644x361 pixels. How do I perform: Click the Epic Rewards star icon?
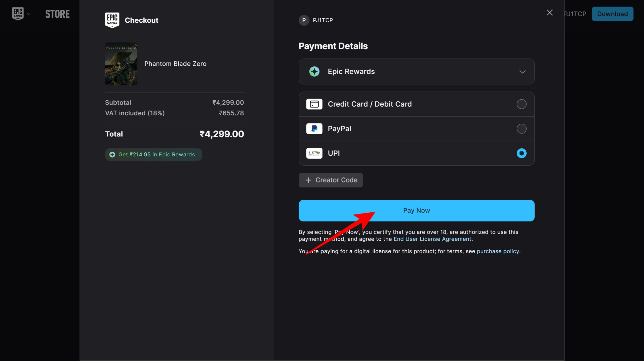coord(314,72)
